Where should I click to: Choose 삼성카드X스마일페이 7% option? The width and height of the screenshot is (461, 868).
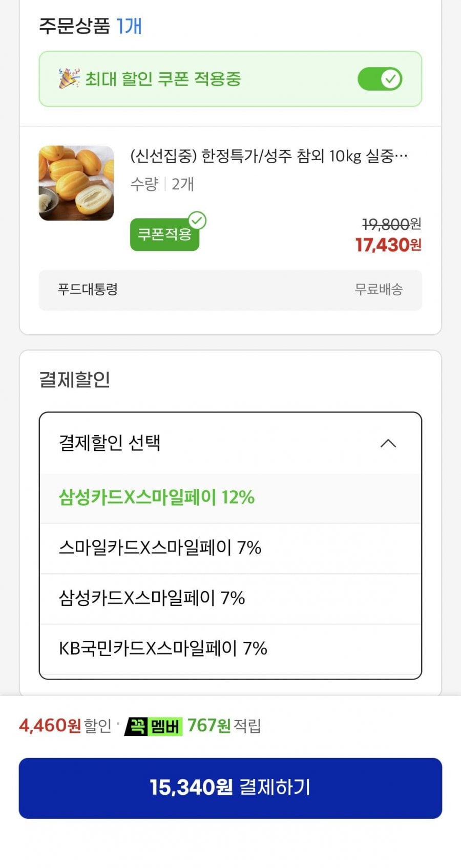pos(230,598)
